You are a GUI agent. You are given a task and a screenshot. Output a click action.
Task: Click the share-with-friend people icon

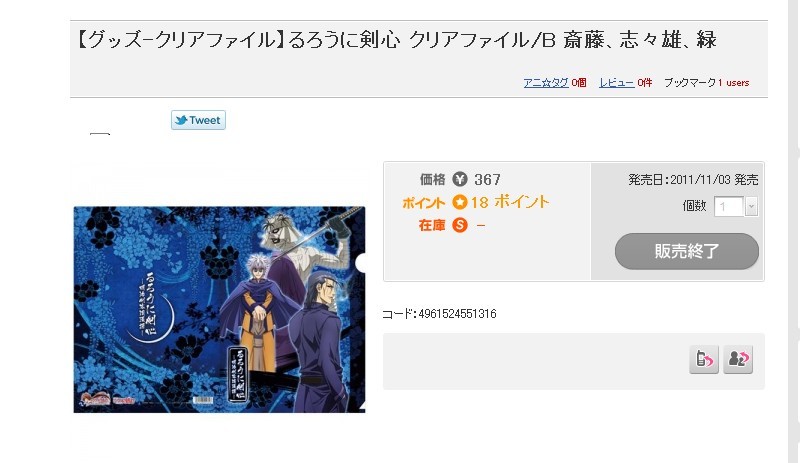coord(738,359)
